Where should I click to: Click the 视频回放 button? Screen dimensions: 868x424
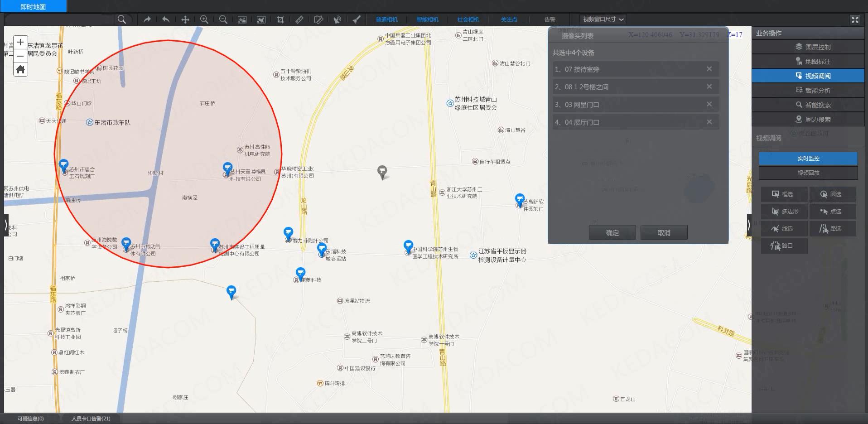(808, 173)
